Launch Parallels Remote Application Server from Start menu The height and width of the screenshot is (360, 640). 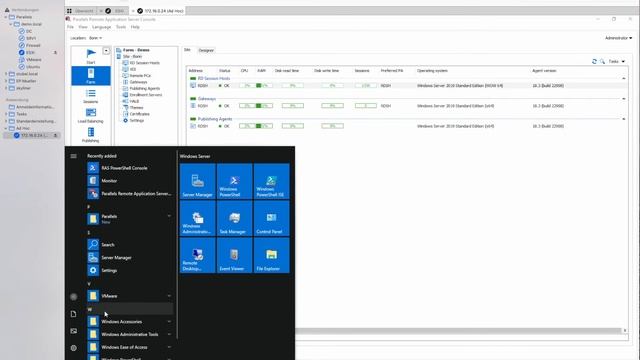coord(129,193)
